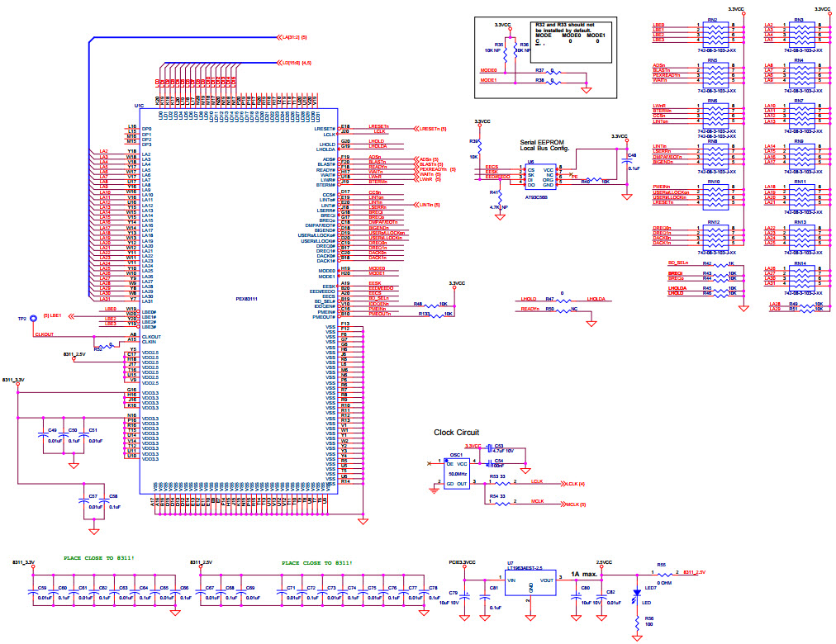Click the LRESETn off-page port
This screenshot has height=644, width=836.
pyautogui.click(x=431, y=129)
